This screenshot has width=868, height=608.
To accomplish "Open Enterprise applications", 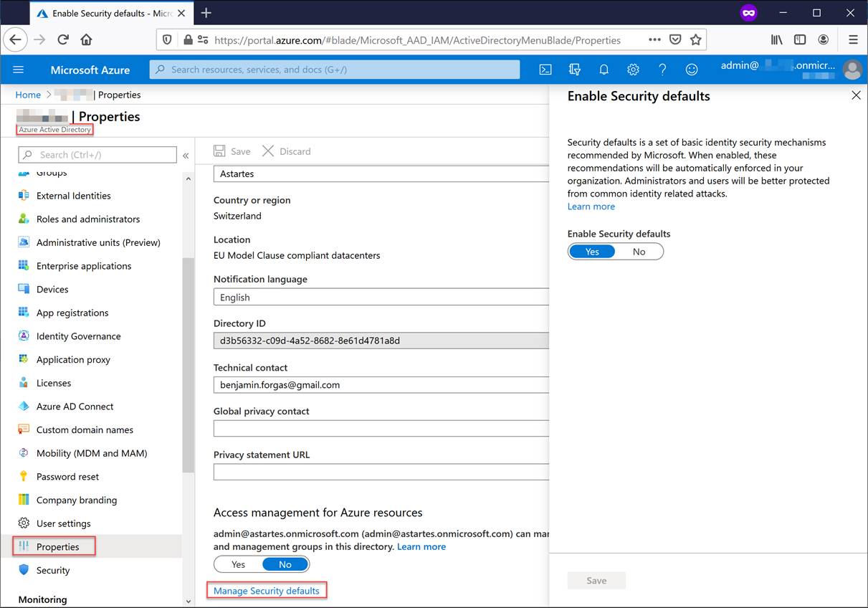I will pos(84,266).
